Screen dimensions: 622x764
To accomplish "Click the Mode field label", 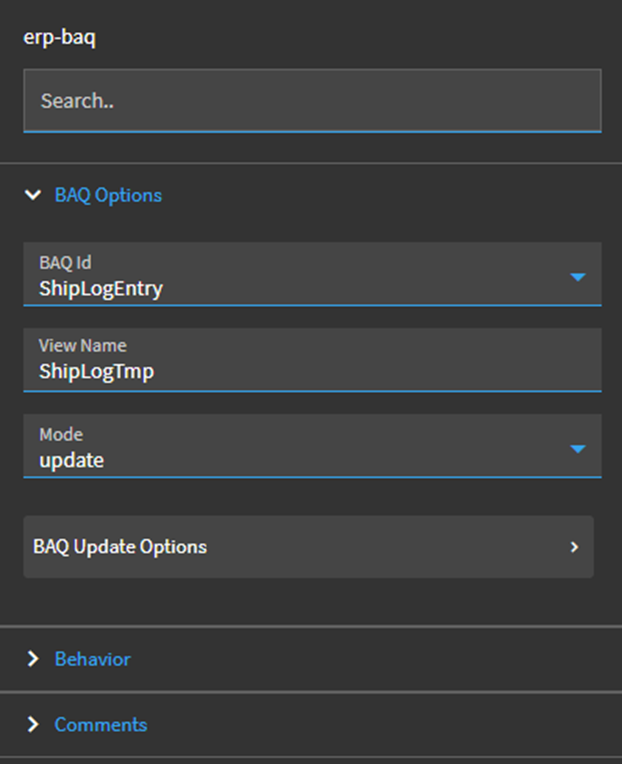I will pos(60,435).
